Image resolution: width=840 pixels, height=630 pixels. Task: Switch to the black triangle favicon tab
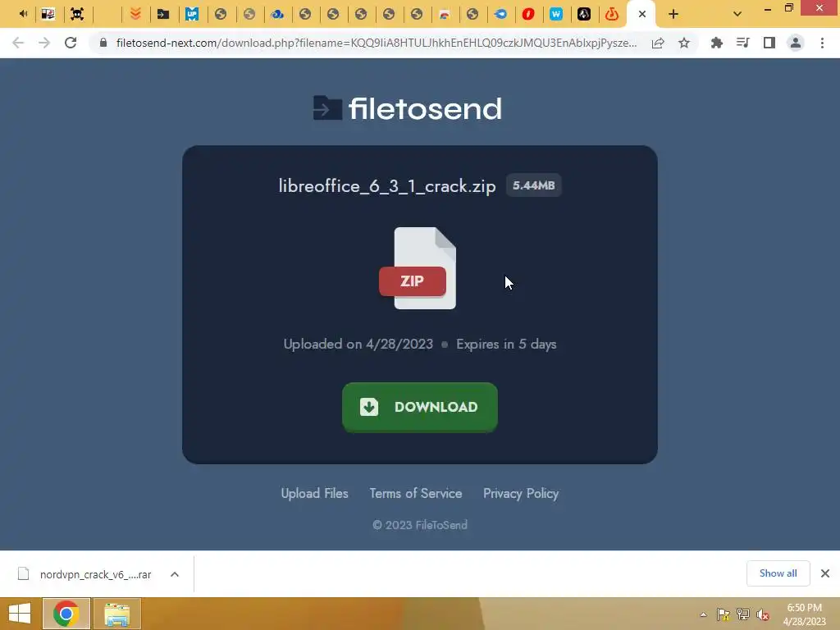click(584, 15)
